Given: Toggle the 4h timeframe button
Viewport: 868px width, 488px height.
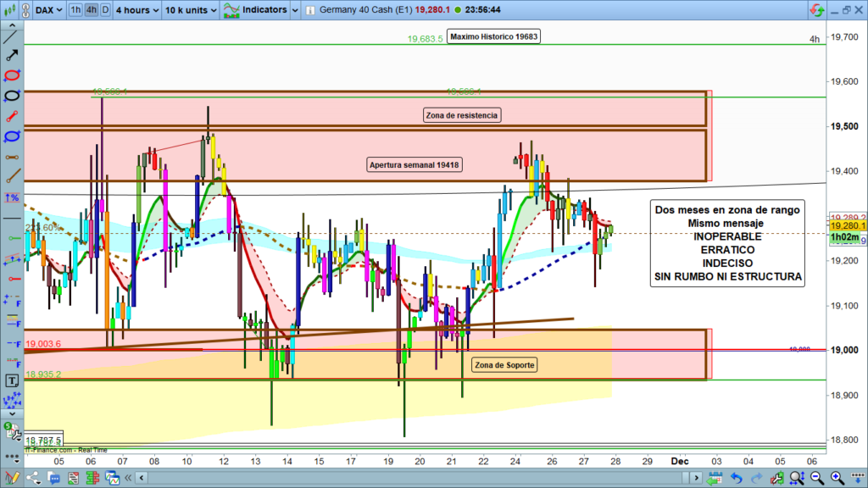Looking at the screenshot, I should click(91, 11).
